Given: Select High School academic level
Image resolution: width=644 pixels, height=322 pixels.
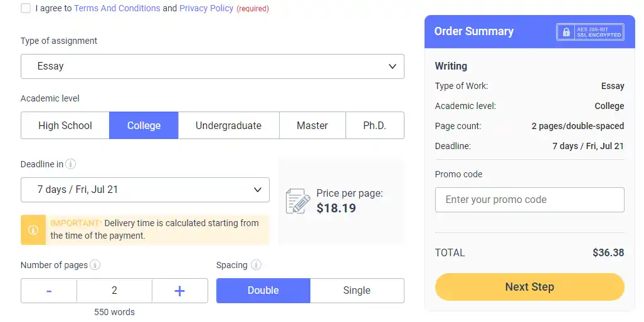Looking at the screenshot, I should 65,125.
